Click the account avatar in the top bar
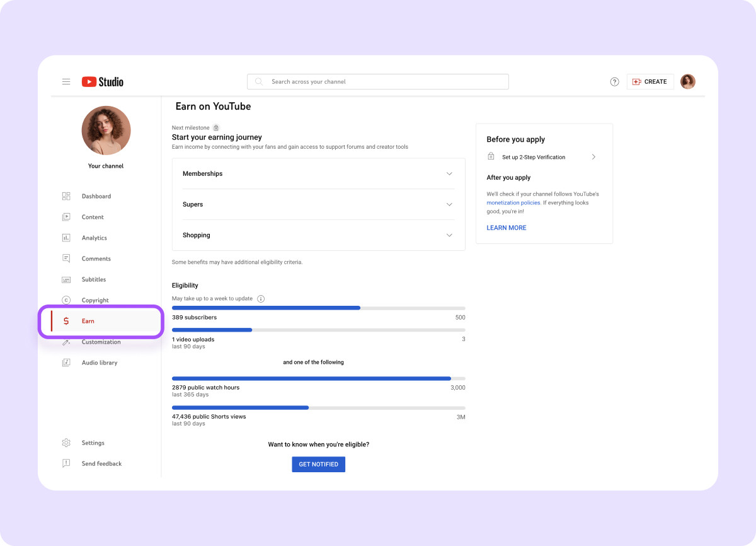 point(688,81)
